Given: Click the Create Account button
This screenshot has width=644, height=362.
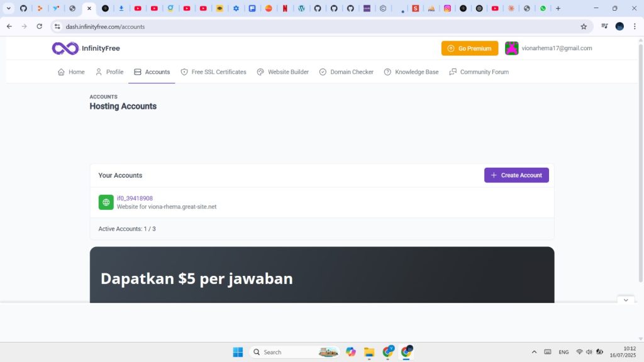Looking at the screenshot, I should pyautogui.click(x=516, y=175).
